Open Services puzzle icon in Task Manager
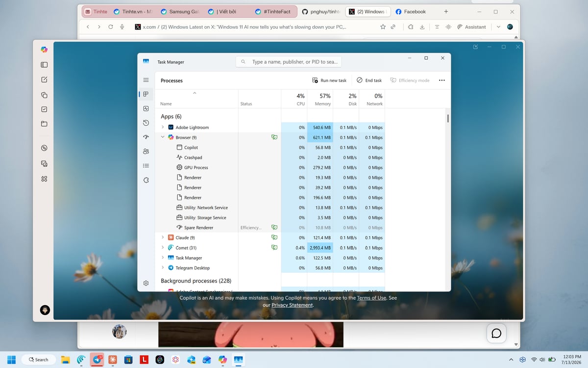Image resolution: width=588 pixels, height=368 pixels. (x=146, y=180)
